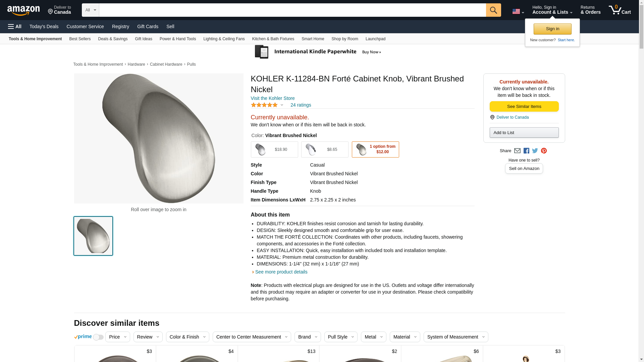Expand the Brand filter dropdown

pos(307,337)
